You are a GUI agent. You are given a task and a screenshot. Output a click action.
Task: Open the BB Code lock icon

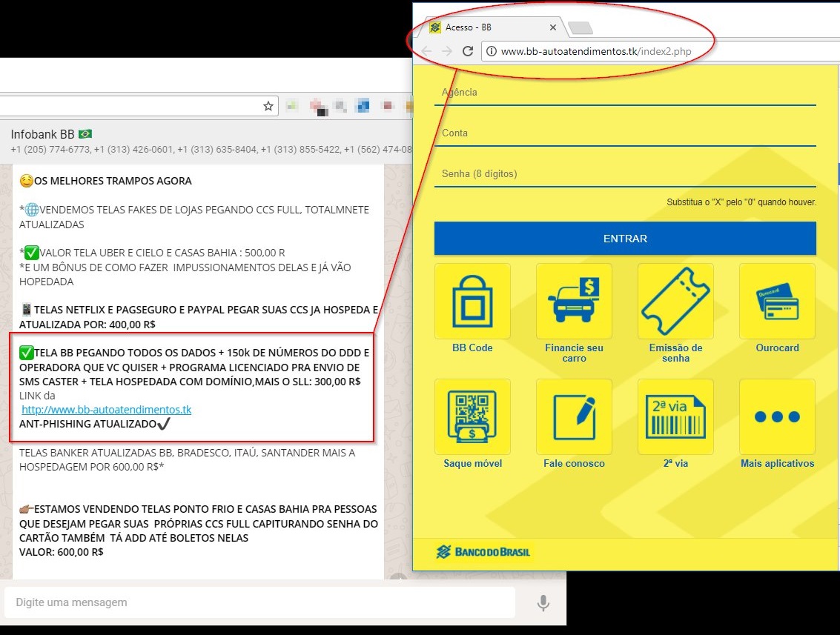[472, 301]
